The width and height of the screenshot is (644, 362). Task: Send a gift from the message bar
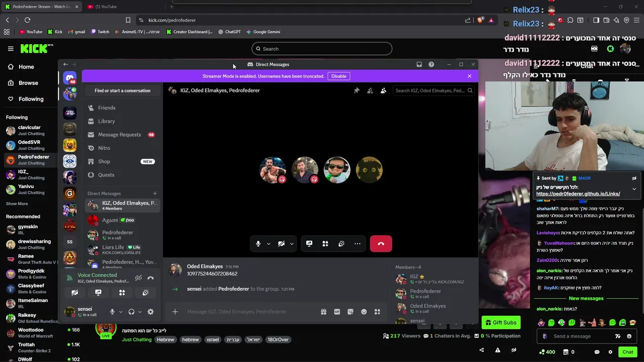[x=324, y=312]
